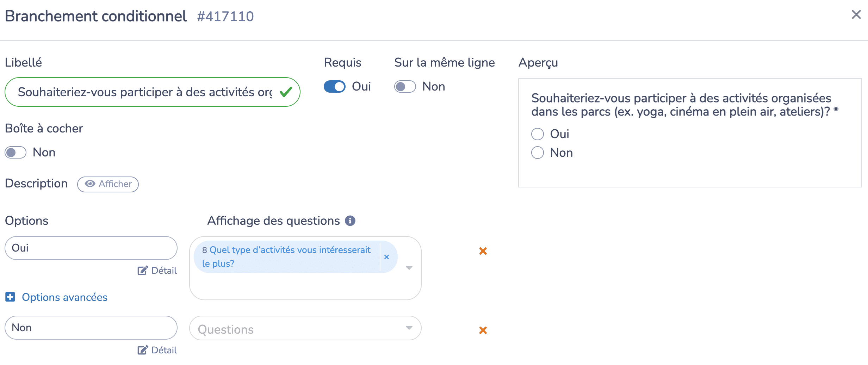Delete the Oui option row
868x365 pixels.
(x=483, y=251)
